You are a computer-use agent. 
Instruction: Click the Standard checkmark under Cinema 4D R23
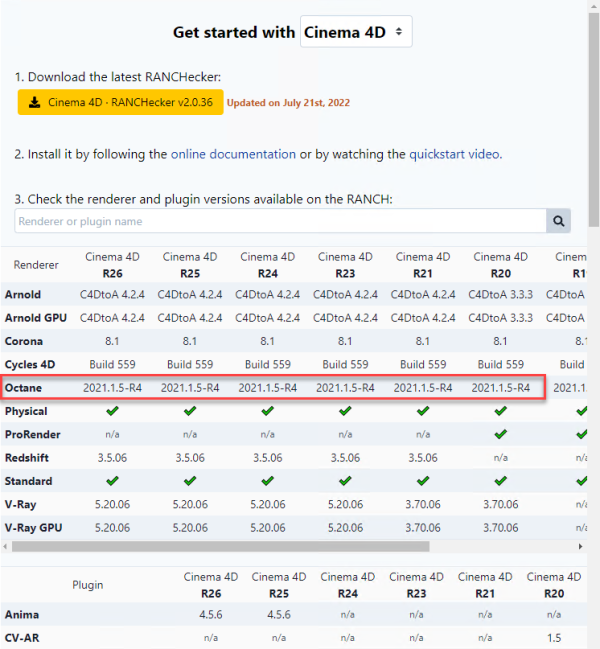point(345,481)
